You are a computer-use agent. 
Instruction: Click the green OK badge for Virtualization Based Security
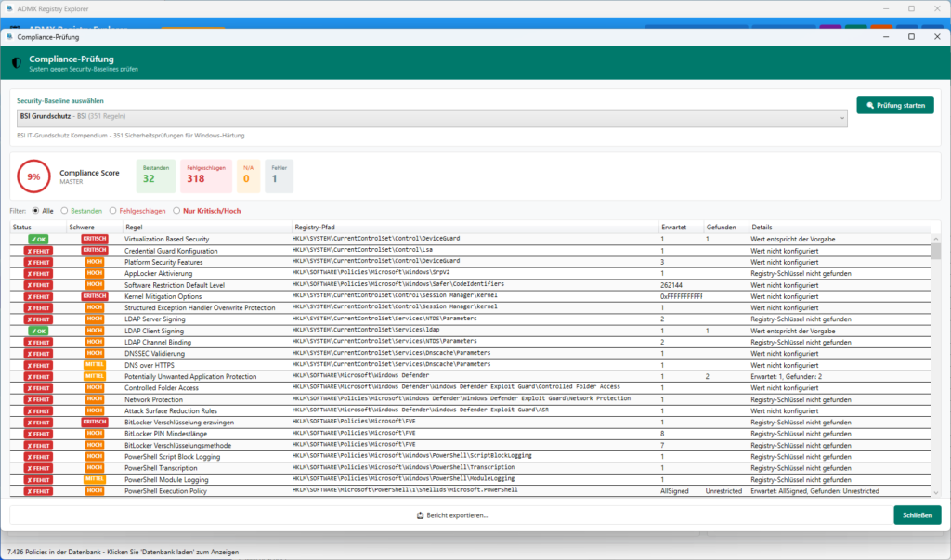point(37,239)
